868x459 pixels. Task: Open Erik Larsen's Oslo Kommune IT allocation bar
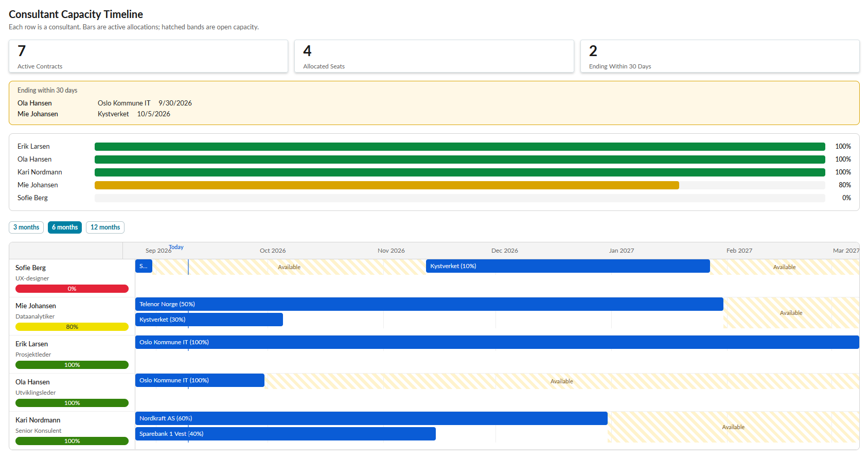[497, 342]
